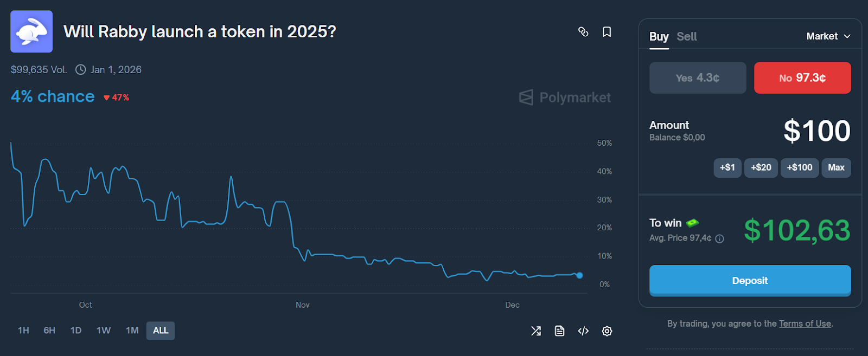Image resolution: width=868 pixels, height=356 pixels.
Task: Switch to the Buy tab
Action: 659,37
